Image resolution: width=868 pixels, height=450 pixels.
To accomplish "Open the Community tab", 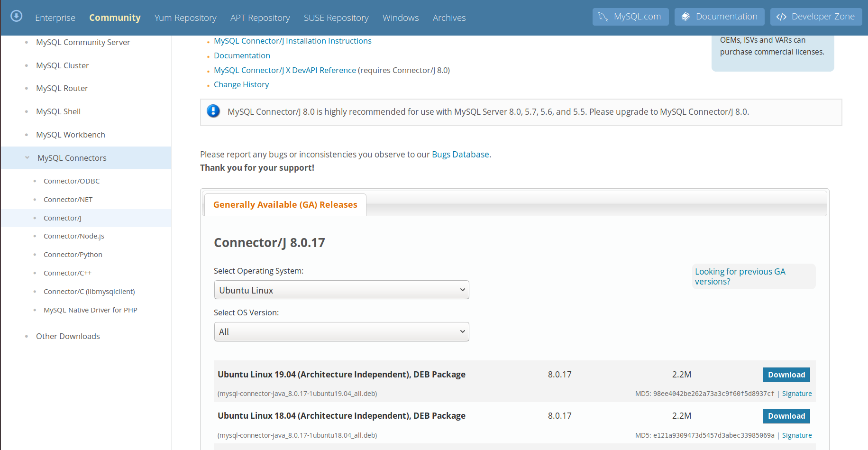I will point(115,18).
